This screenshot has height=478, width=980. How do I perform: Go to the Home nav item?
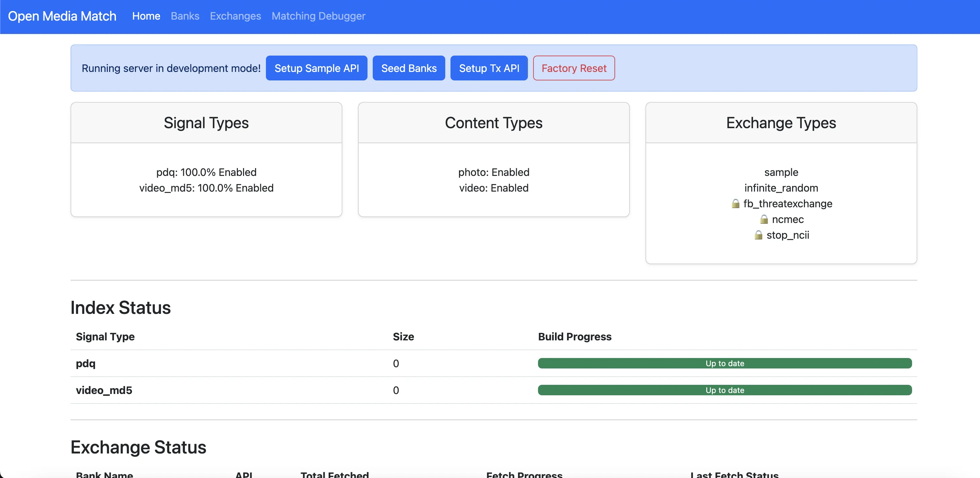point(146,16)
